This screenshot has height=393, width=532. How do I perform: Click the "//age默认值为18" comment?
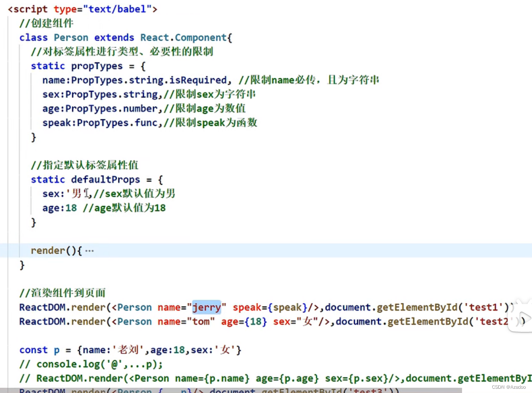tap(124, 208)
